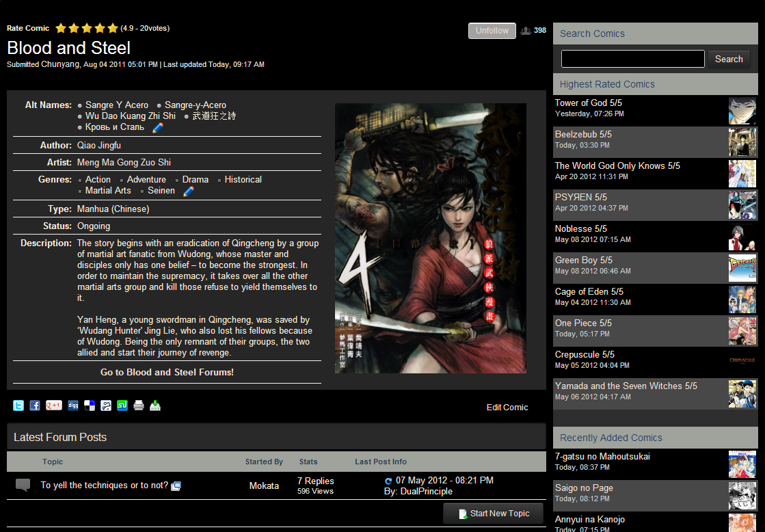Edit alt names with pencil icon
The image size is (765, 532).
[158, 128]
